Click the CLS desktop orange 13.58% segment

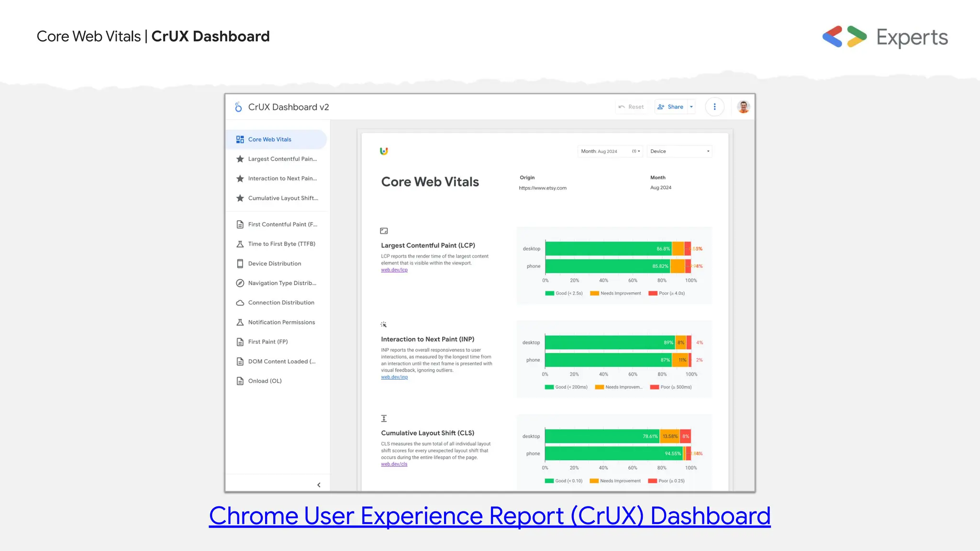(670, 436)
